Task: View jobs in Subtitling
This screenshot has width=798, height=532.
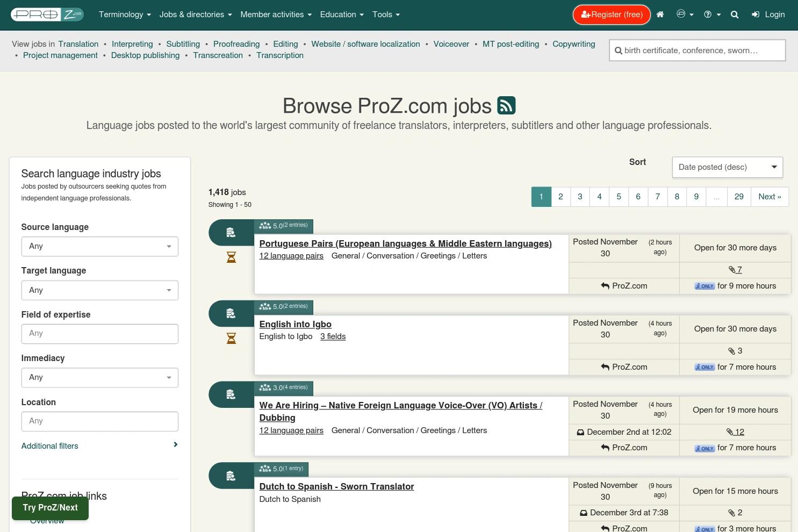Action: tap(183, 44)
